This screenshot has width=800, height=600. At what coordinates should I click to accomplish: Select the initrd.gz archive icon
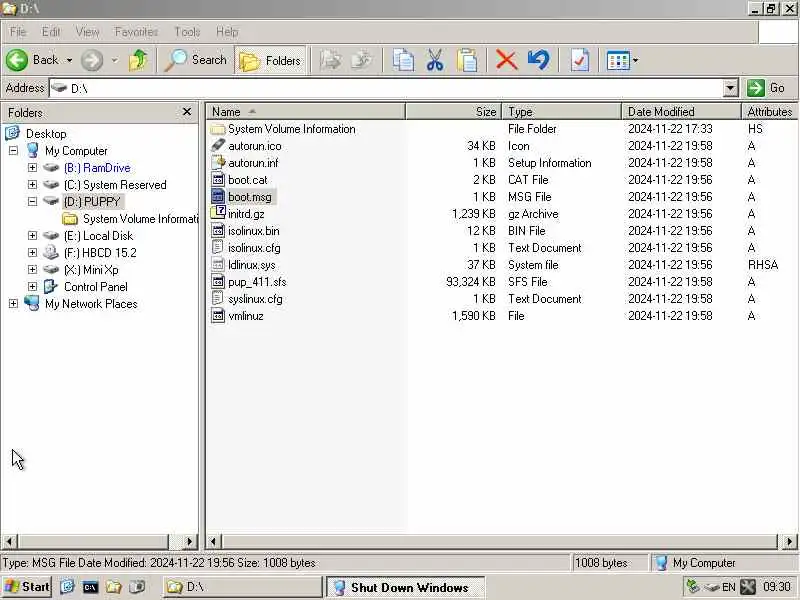(x=218, y=214)
